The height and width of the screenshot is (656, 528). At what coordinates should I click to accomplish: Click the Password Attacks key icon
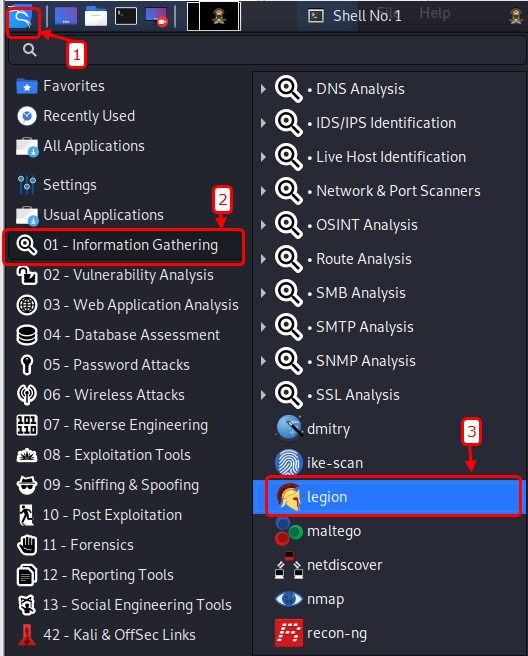point(27,365)
